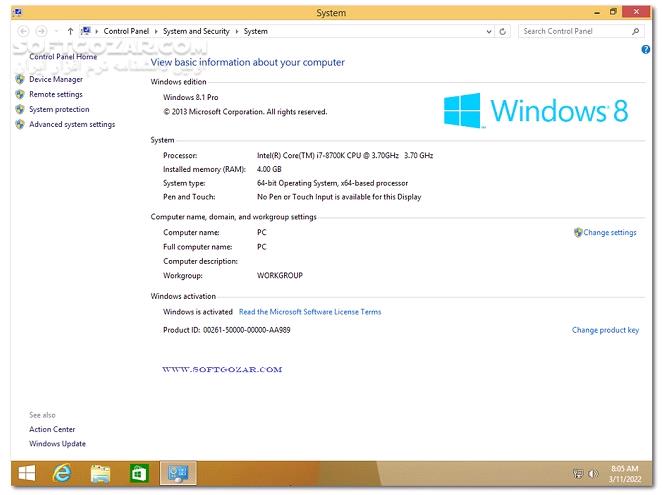The height and width of the screenshot is (495, 663).
Task: Click View basic information heading
Action: point(247,62)
